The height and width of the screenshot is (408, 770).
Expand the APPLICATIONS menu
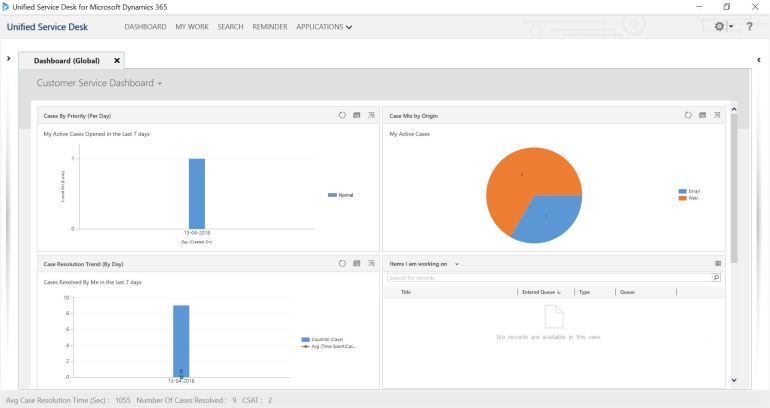click(324, 27)
